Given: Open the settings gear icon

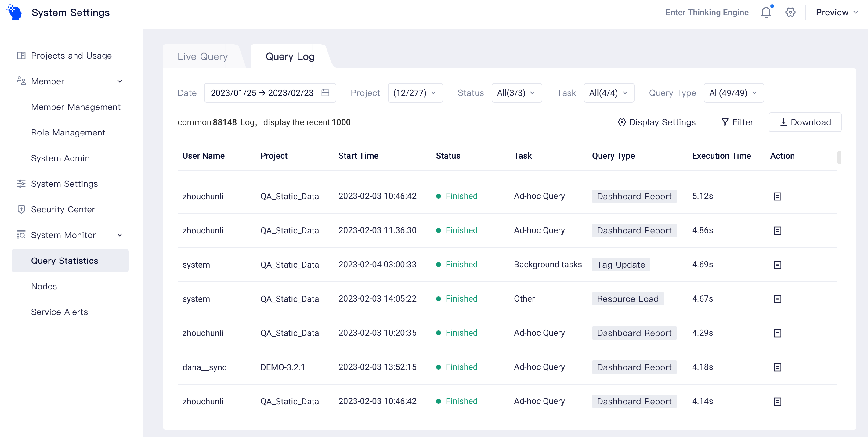Looking at the screenshot, I should click(x=790, y=13).
